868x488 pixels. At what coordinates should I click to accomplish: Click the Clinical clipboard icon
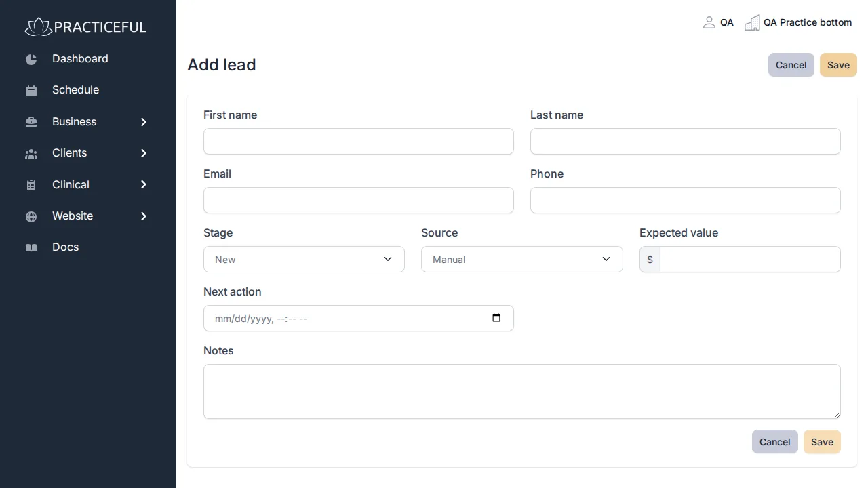(x=31, y=185)
